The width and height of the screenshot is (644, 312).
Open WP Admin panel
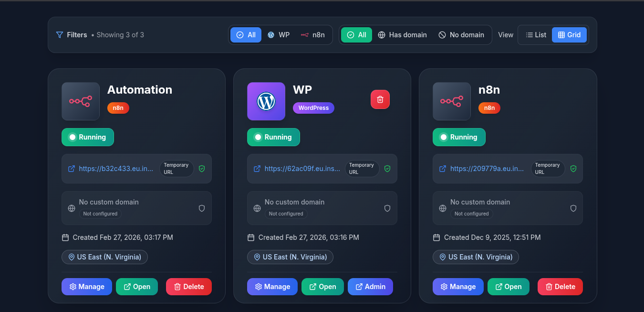pos(370,287)
